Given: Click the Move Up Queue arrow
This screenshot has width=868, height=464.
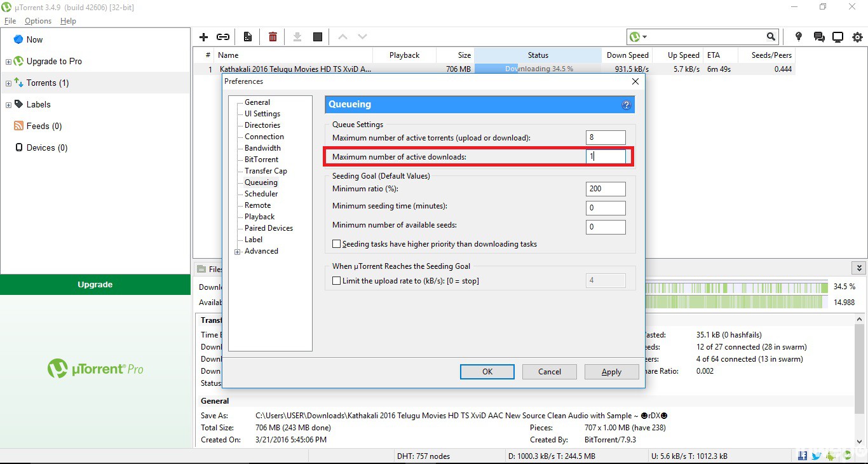Looking at the screenshot, I should (342, 37).
